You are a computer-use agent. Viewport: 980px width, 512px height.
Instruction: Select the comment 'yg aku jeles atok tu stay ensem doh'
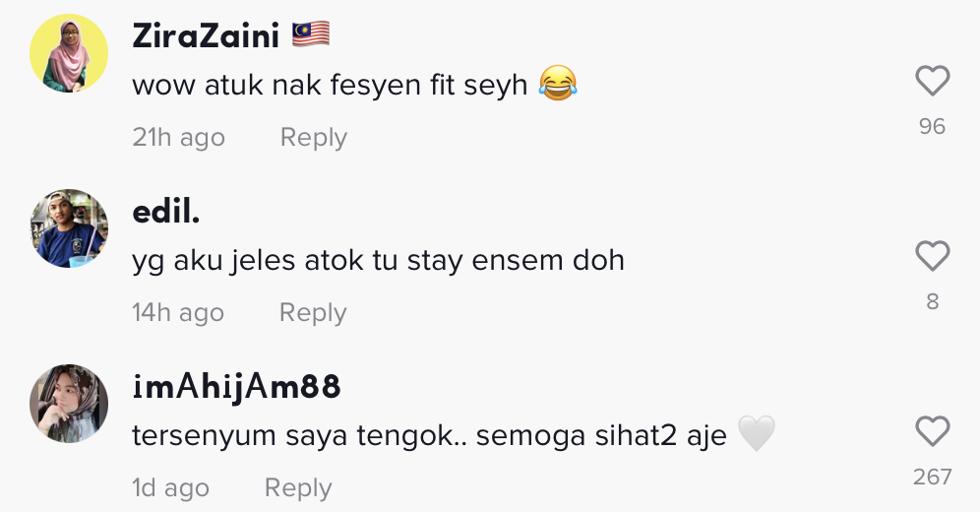coord(378,261)
